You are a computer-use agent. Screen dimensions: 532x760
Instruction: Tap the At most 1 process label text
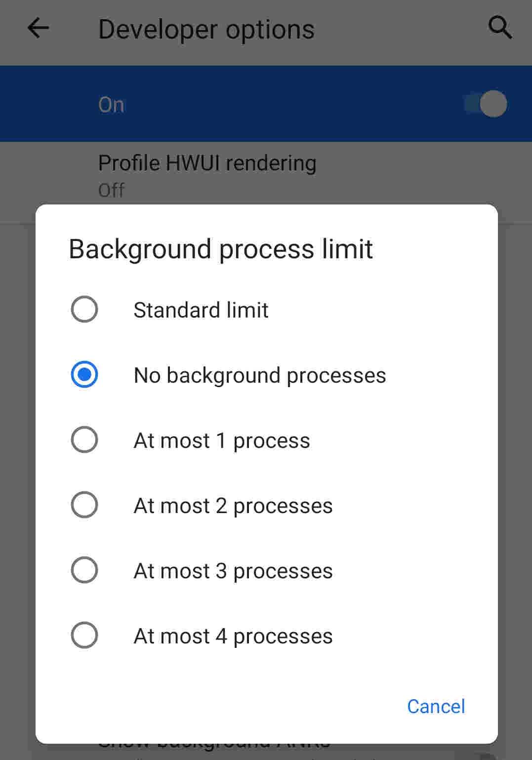(221, 440)
